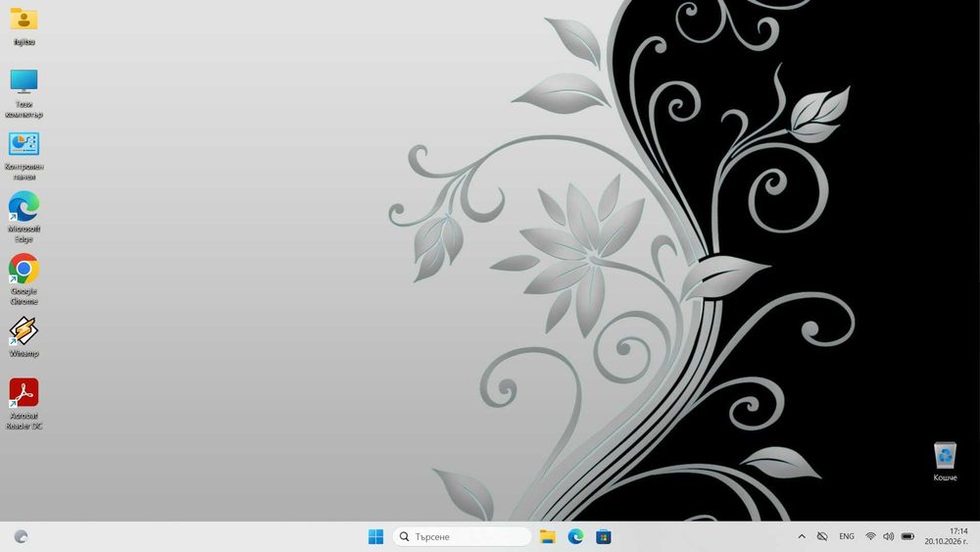Image resolution: width=980 pixels, height=552 pixels.
Task: Open File Explorer from the taskbar
Action: click(x=548, y=536)
